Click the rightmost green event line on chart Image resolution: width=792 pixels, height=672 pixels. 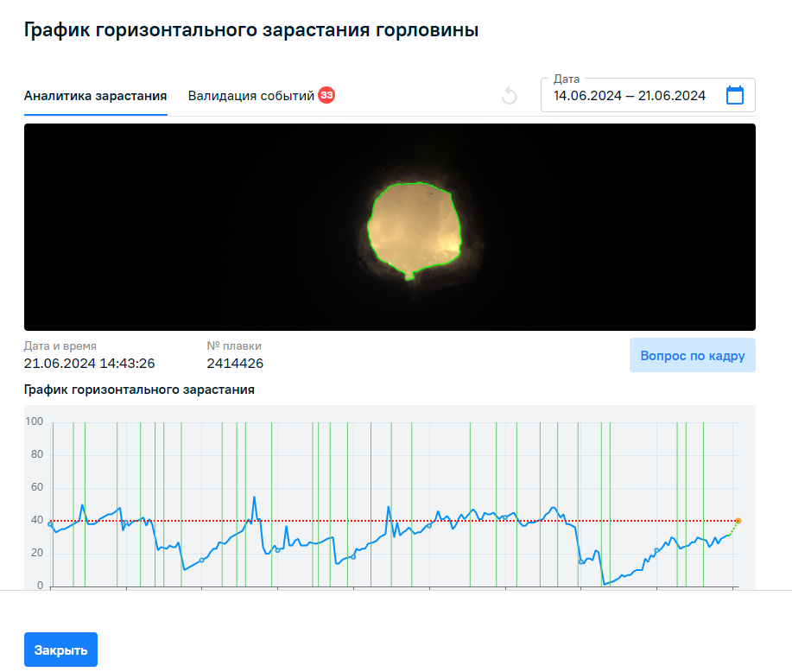[x=703, y=484]
